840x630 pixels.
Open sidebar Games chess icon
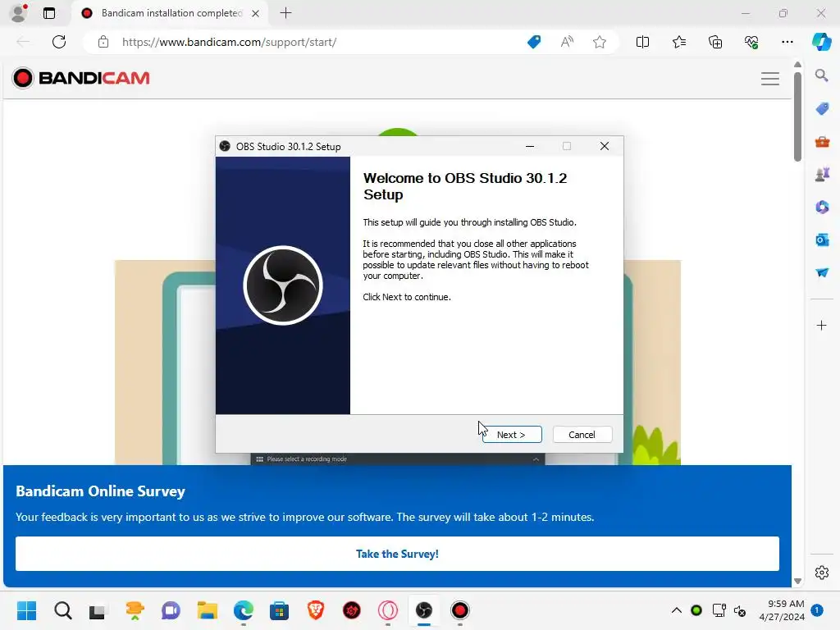click(822, 174)
